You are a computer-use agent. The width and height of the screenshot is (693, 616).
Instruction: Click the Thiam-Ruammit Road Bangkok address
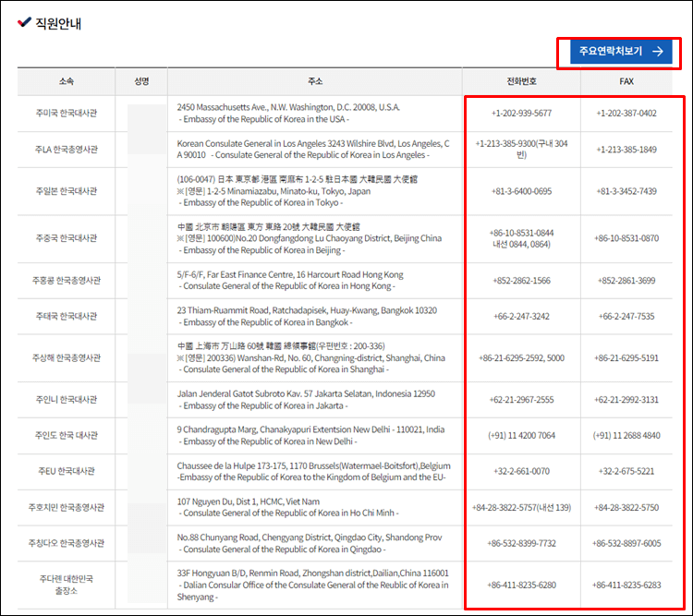(x=307, y=316)
